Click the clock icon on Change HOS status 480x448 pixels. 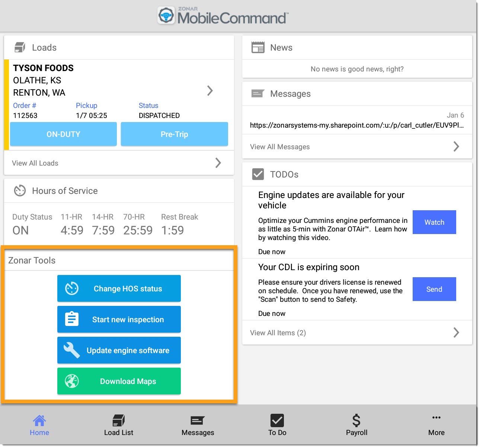pyautogui.click(x=72, y=288)
